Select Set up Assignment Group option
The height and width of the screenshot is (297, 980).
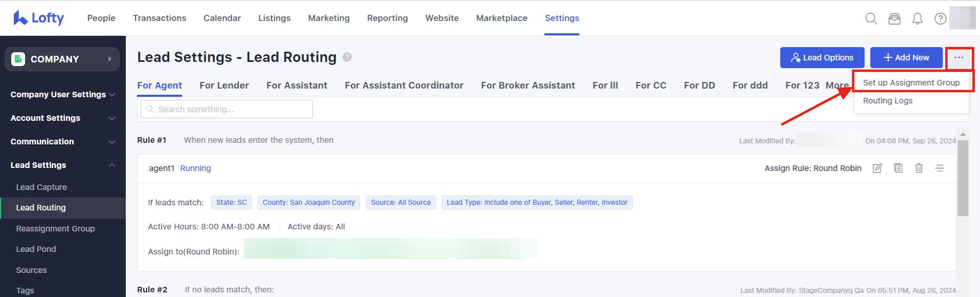point(911,82)
